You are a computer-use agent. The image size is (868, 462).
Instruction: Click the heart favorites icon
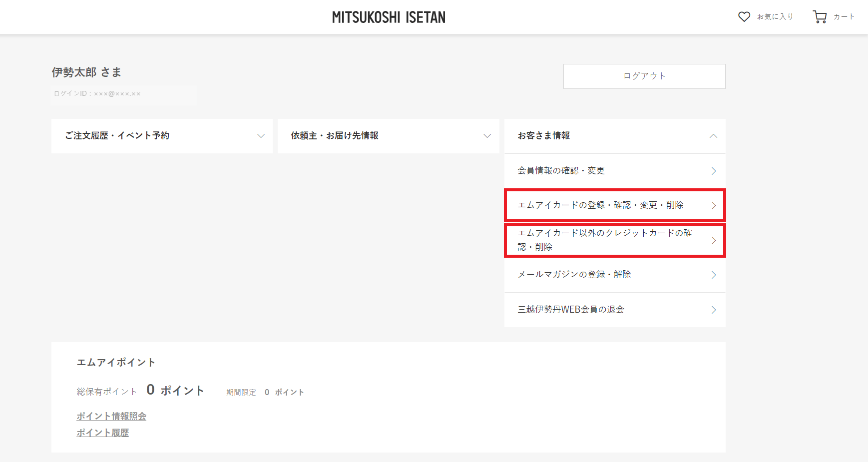[744, 17]
